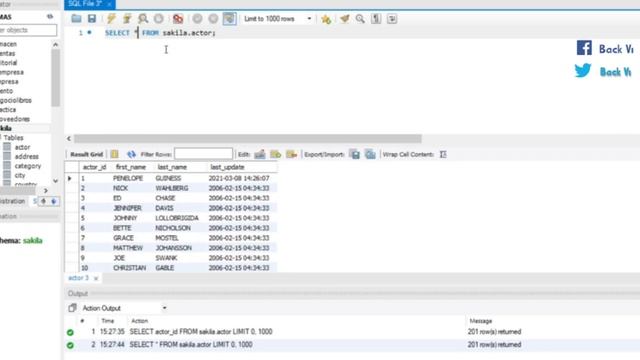The height and width of the screenshot is (360, 640).
Task: Toggle the auto-commit mode button
Action: pos(229,18)
